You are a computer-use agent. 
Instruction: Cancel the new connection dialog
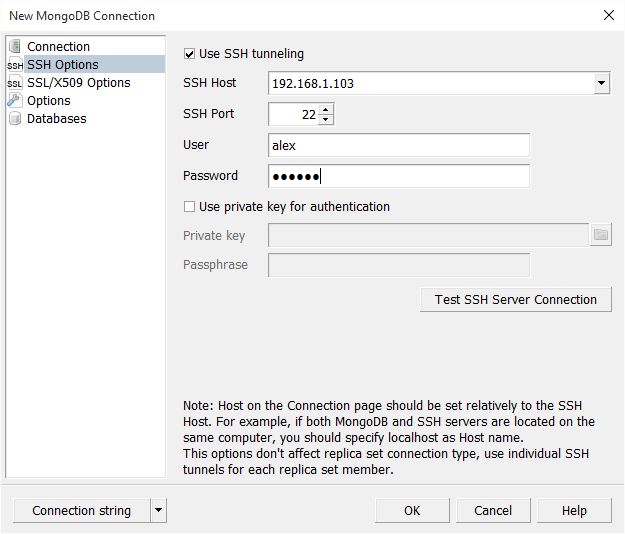tap(493, 510)
